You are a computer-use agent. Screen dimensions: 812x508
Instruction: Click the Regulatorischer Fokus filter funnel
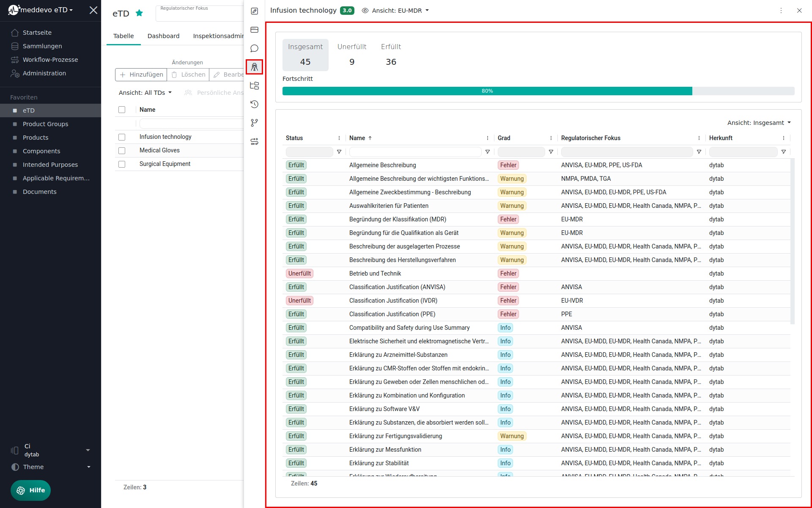(x=699, y=152)
